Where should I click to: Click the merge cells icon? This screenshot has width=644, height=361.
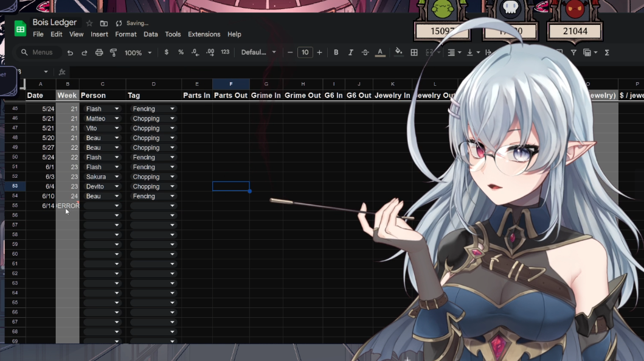(x=429, y=52)
